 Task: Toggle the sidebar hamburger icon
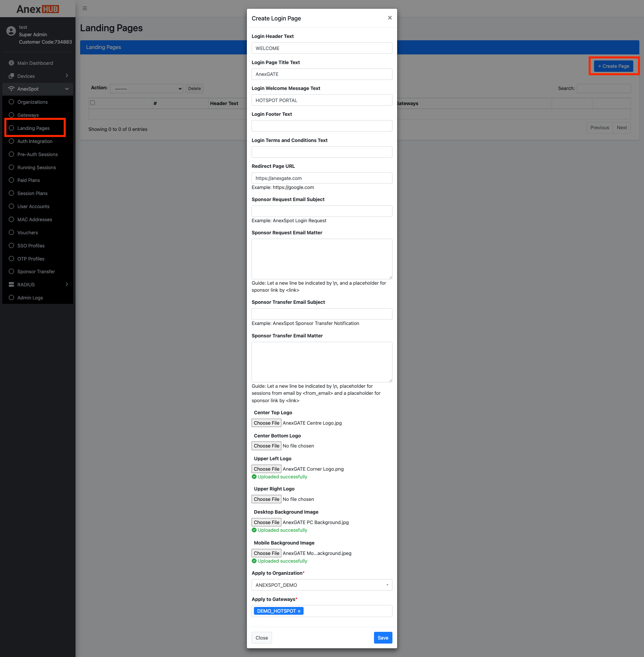pos(85,8)
